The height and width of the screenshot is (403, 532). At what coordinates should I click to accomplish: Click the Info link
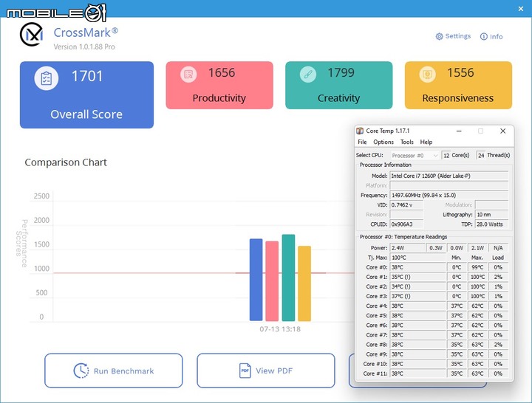click(x=491, y=37)
